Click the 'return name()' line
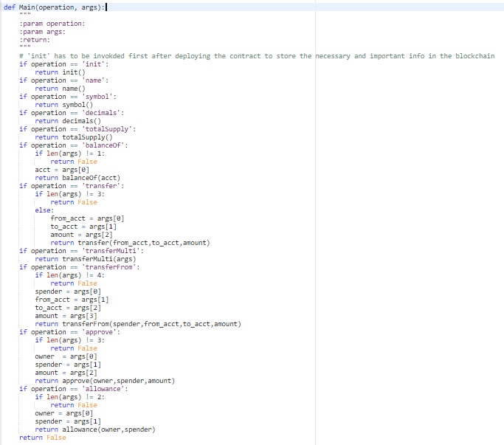Image resolution: width=504 pixels, height=445 pixels. click(60, 89)
